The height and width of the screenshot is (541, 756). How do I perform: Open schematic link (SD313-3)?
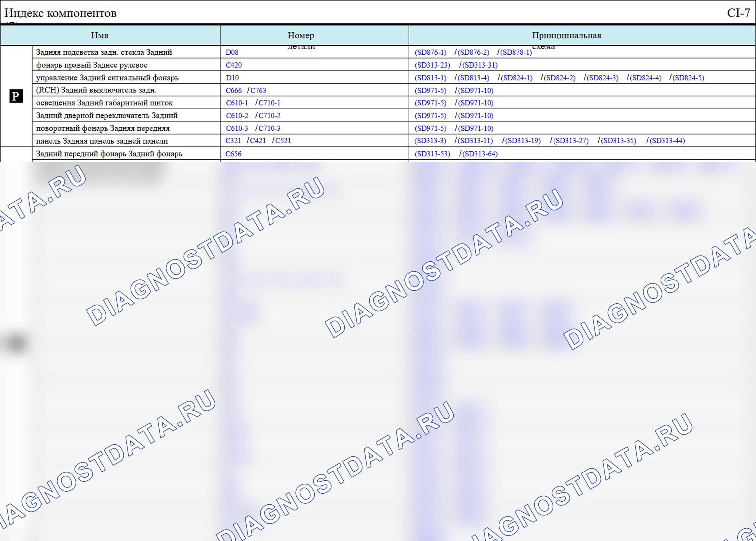[x=430, y=141]
